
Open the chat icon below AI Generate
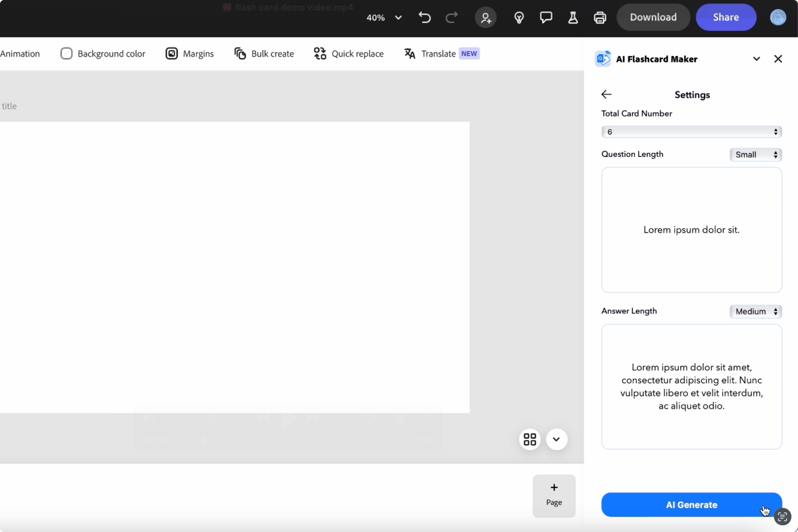tap(782, 517)
